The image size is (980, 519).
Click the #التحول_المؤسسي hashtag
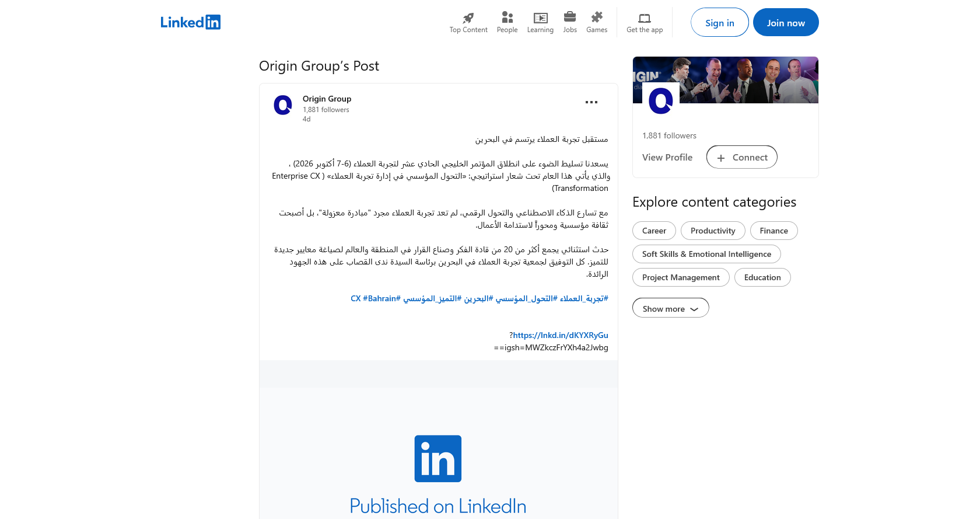(x=527, y=298)
